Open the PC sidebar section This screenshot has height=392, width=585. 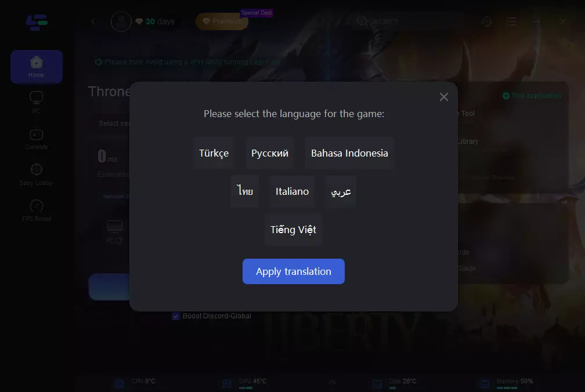[x=36, y=103]
